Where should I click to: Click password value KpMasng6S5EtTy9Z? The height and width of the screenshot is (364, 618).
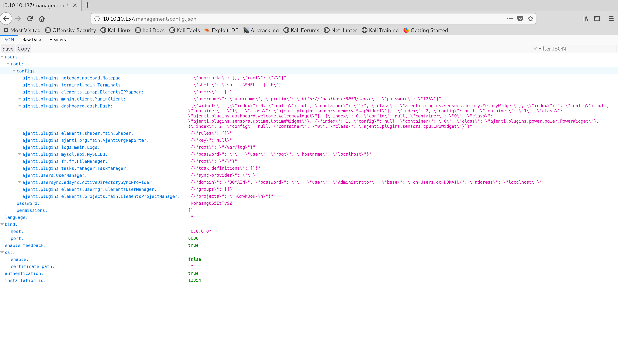click(x=211, y=203)
